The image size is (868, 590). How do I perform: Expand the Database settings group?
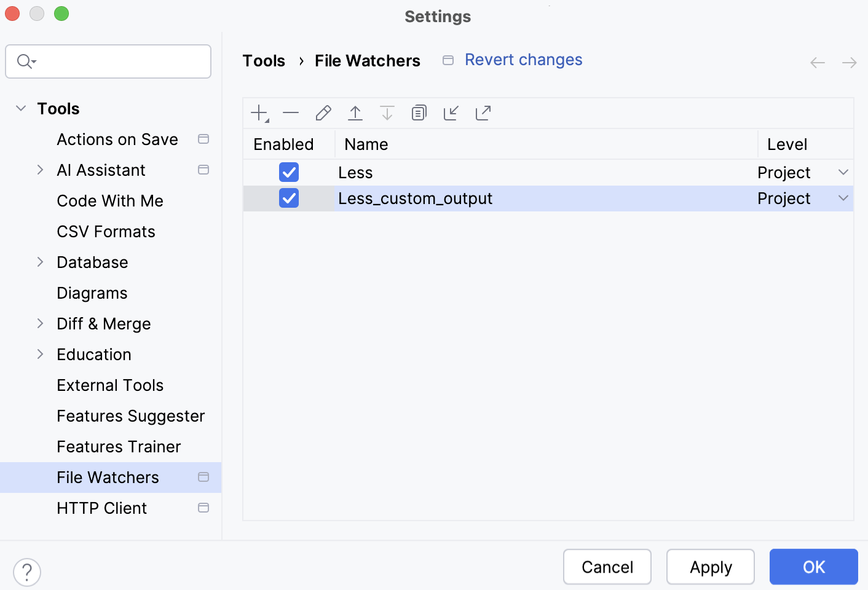[41, 262]
